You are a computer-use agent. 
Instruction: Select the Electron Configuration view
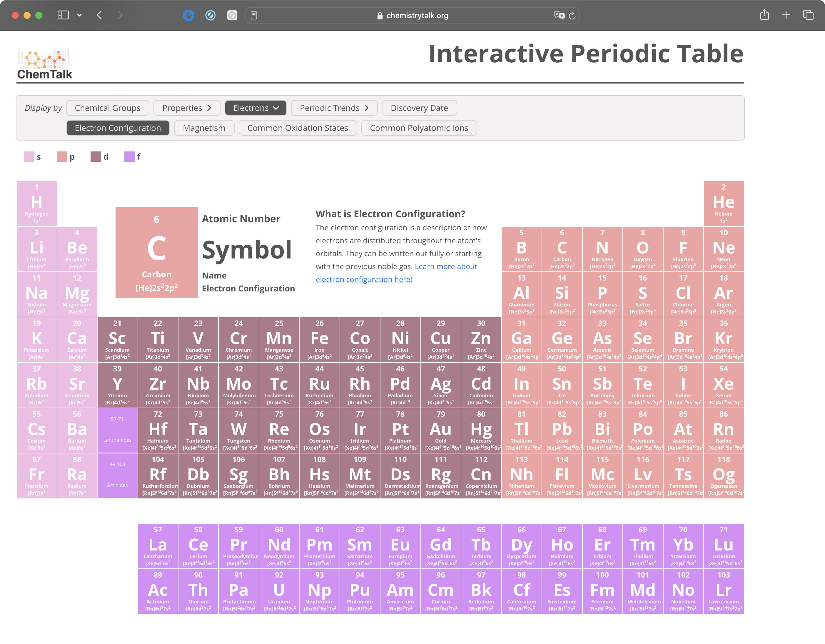tap(118, 128)
